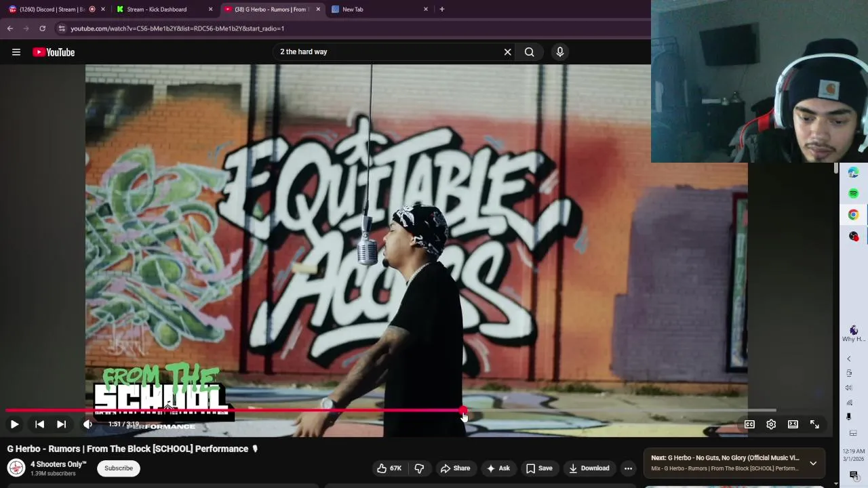Screen dimensions: 868x488
Task: Clear the search box text
Action: [x=507, y=52]
